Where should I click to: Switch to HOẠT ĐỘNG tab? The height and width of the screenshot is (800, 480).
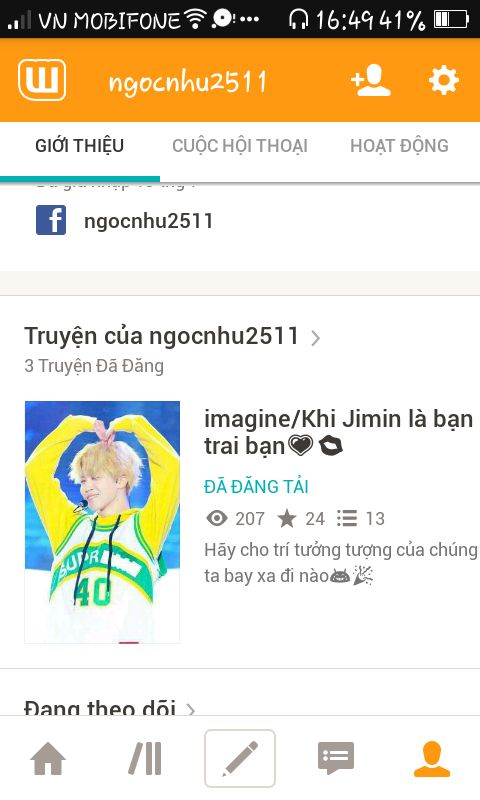[x=399, y=146]
